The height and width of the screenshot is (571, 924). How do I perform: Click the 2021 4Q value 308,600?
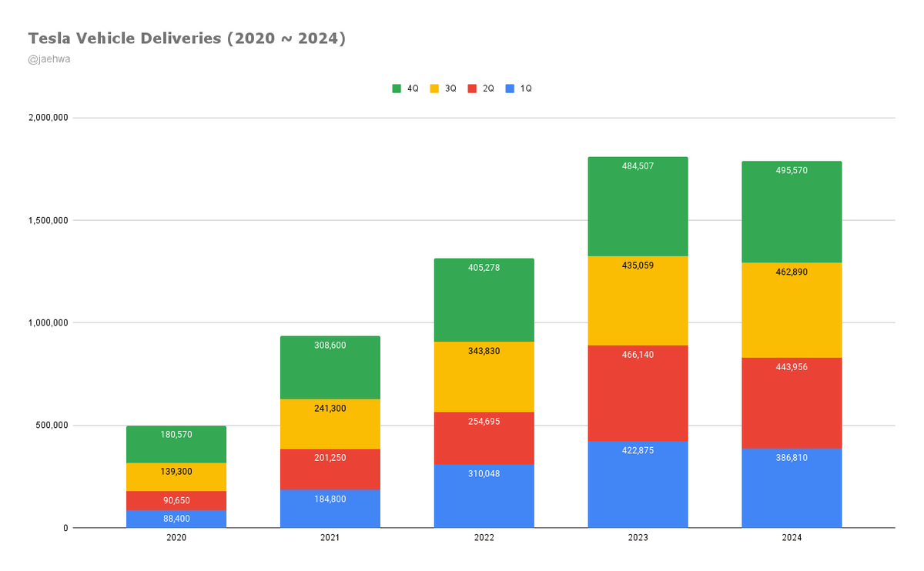pyautogui.click(x=330, y=346)
